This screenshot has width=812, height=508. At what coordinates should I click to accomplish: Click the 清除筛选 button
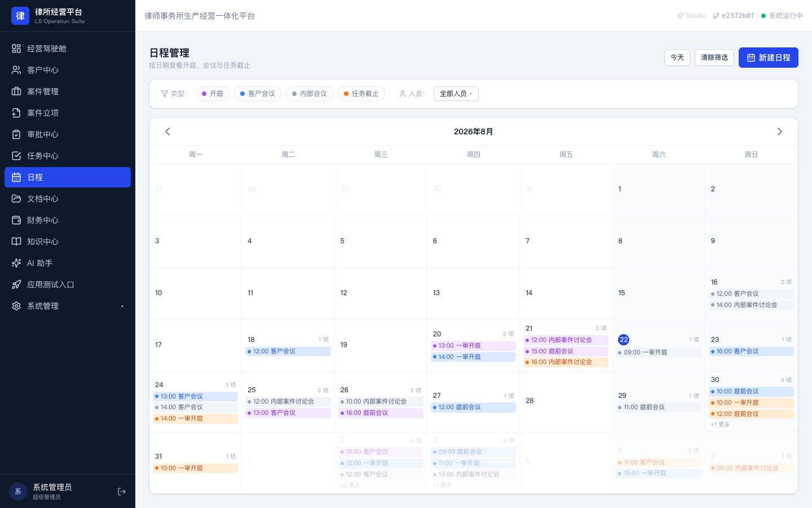click(714, 58)
